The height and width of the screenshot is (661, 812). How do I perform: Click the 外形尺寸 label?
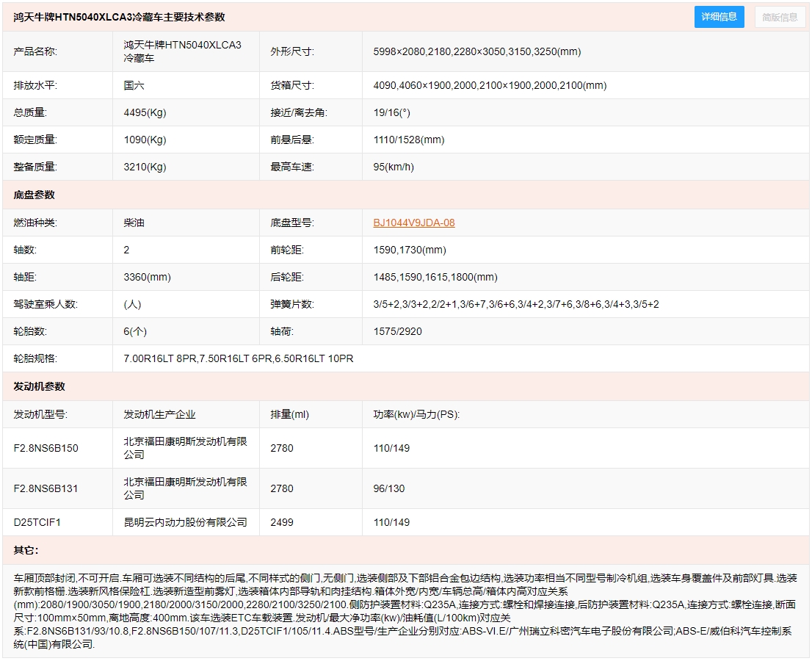point(292,51)
